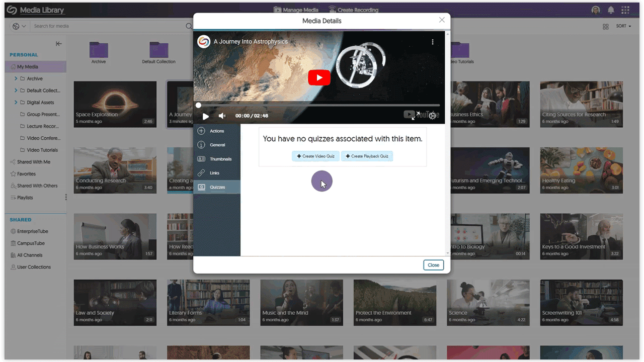Open the video options menu in the player

(433, 42)
